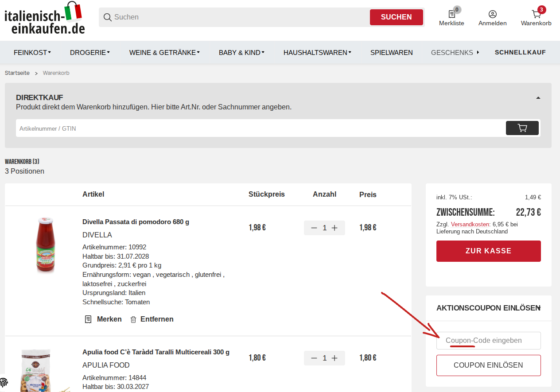Click the 'Schnellsuche: Tomaten' text
Screen dimensions: 560x392
click(x=116, y=302)
